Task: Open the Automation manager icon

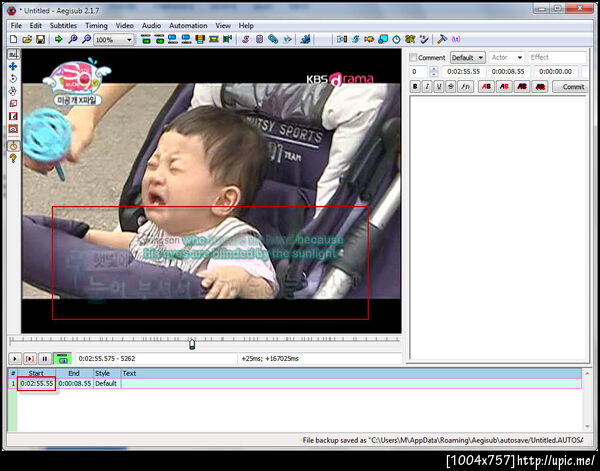Action: [305, 39]
